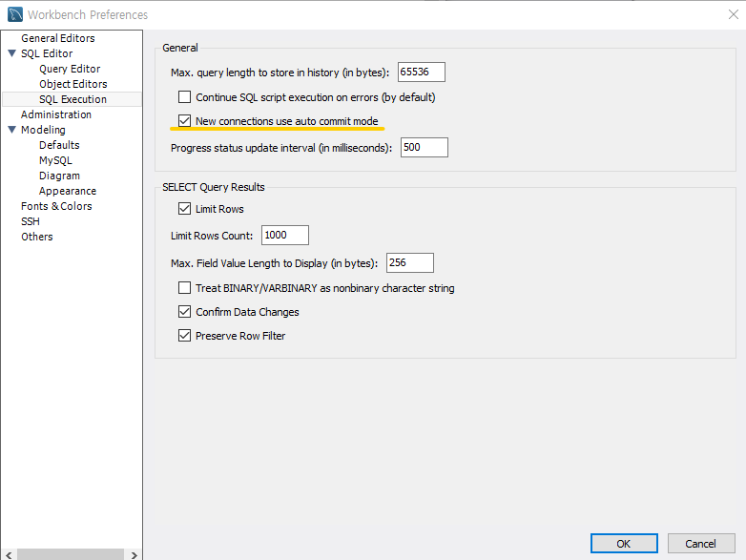Close the Workbench Preferences dialog
The height and width of the screenshot is (560, 746).
coord(734,14)
